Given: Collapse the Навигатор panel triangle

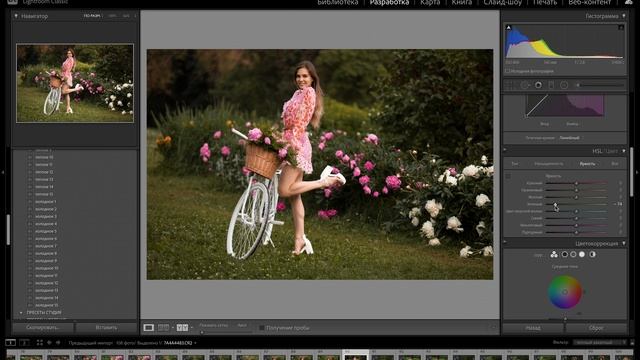Looking at the screenshot, I should point(16,16).
